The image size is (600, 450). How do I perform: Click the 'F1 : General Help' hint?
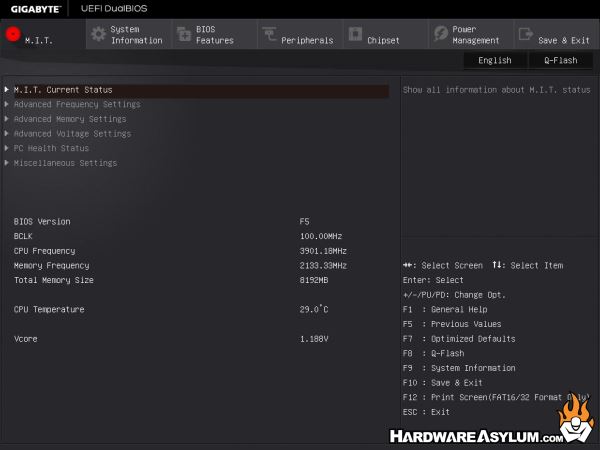pyautogui.click(x=445, y=310)
